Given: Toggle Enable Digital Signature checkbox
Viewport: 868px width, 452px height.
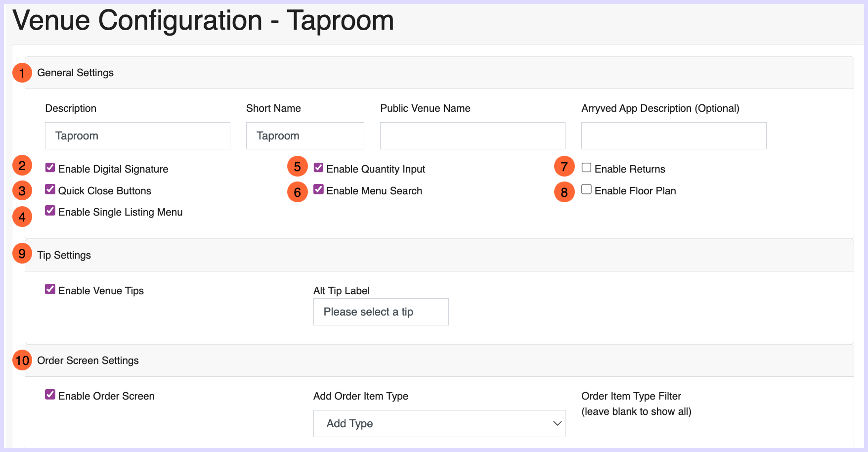Looking at the screenshot, I should pos(50,168).
